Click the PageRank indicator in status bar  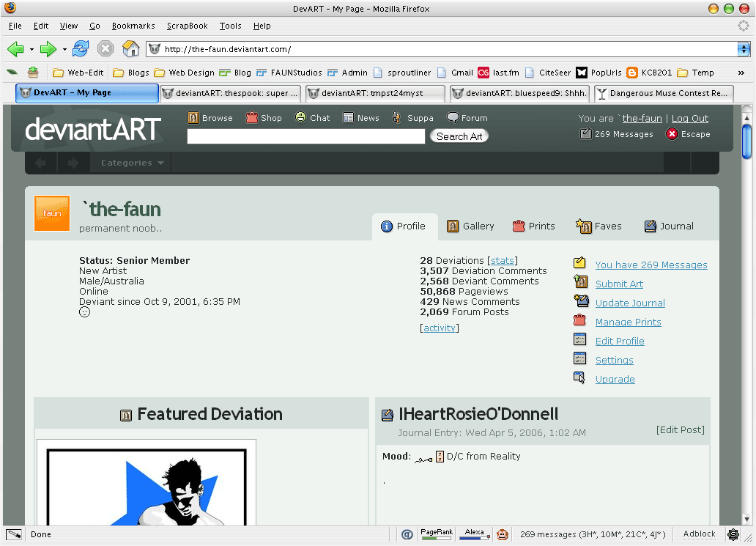pyautogui.click(x=437, y=534)
